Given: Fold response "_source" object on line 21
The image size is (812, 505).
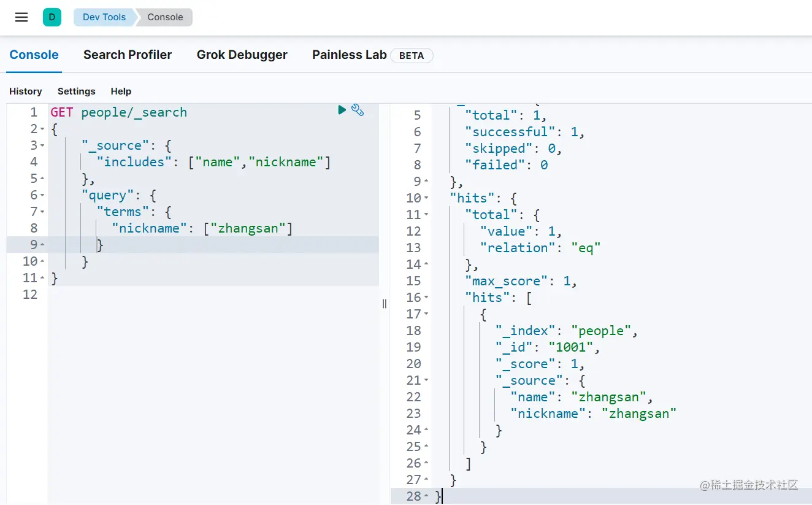Looking at the screenshot, I should (x=426, y=380).
